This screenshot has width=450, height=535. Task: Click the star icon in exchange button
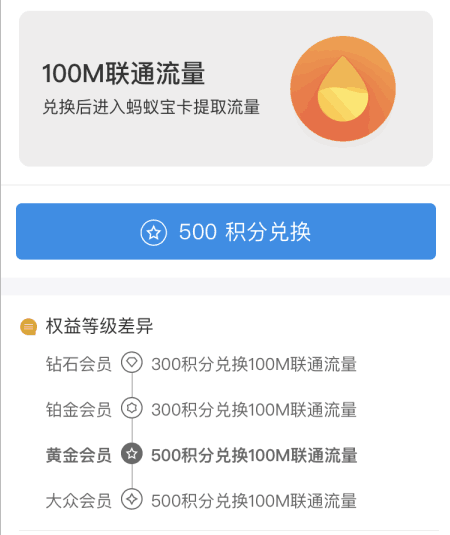click(x=154, y=233)
